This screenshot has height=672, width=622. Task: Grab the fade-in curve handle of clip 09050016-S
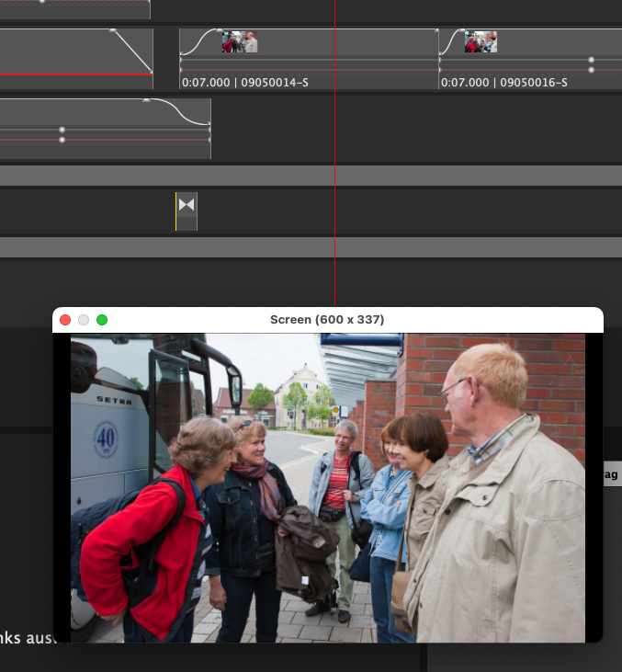tap(461, 30)
